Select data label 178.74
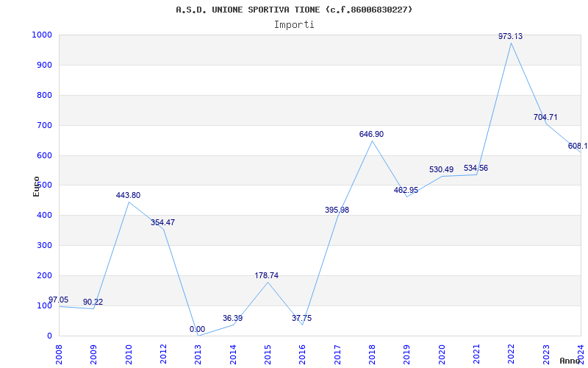Image resolution: width=588 pixels, height=368 pixels. (267, 275)
